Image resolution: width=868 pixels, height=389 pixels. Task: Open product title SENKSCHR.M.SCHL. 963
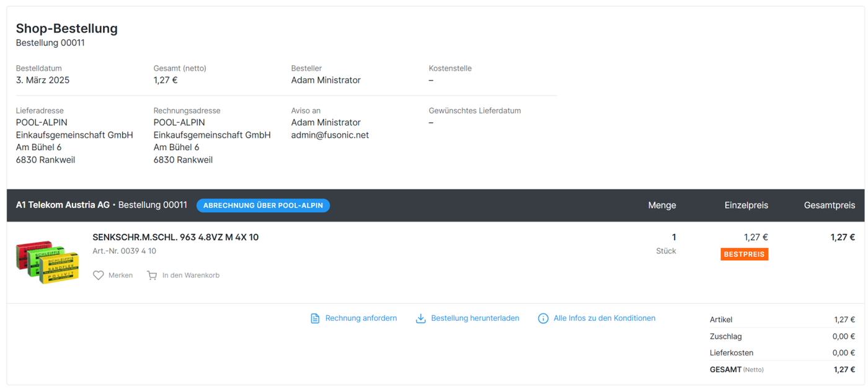(x=175, y=237)
